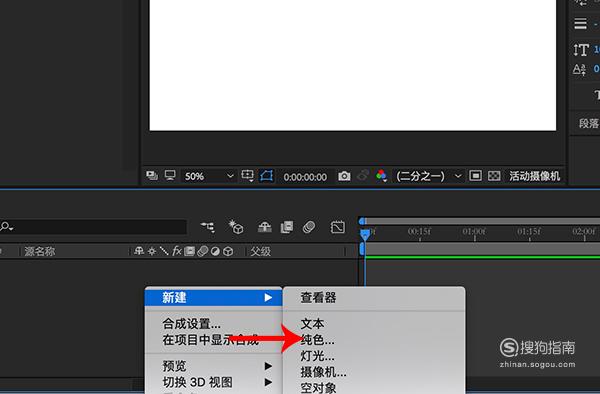Select 新建 in the context menu

214,297
